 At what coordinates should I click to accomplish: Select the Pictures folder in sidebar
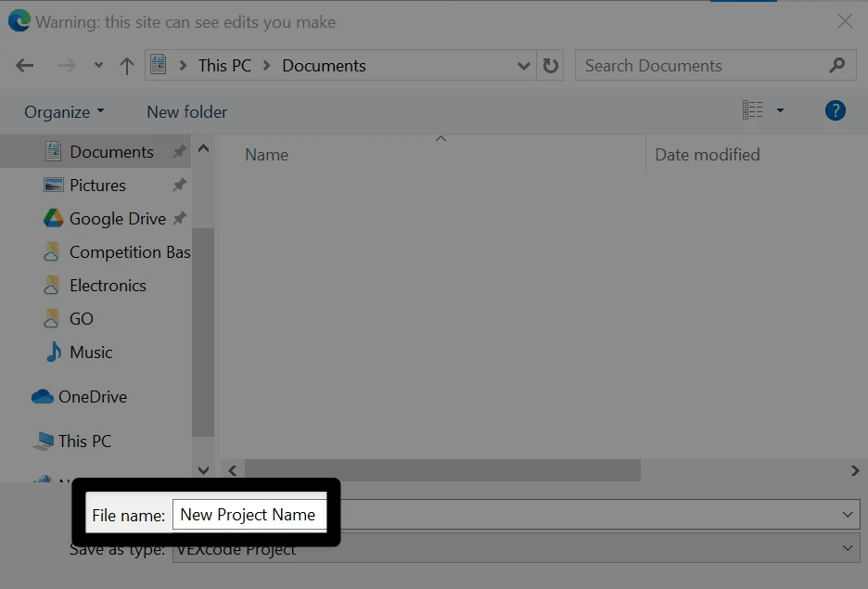point(97,185)
